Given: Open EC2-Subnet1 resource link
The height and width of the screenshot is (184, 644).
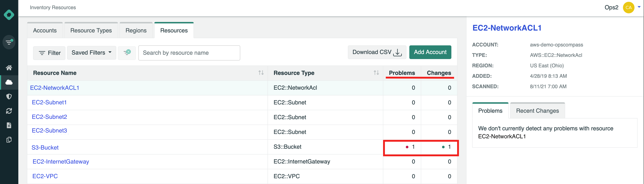Looking at the screenshot, I should [49, 102].
